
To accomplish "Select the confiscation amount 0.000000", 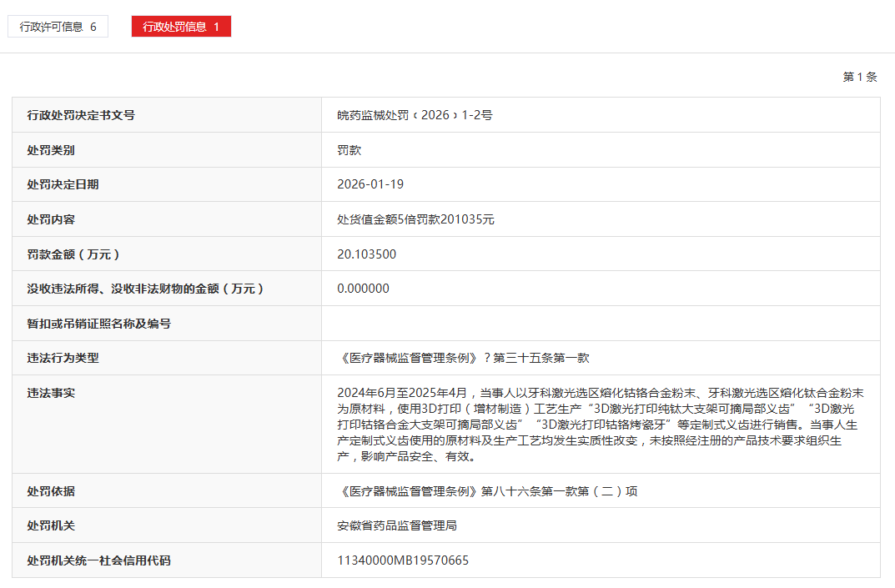I will tap(363, 289).
